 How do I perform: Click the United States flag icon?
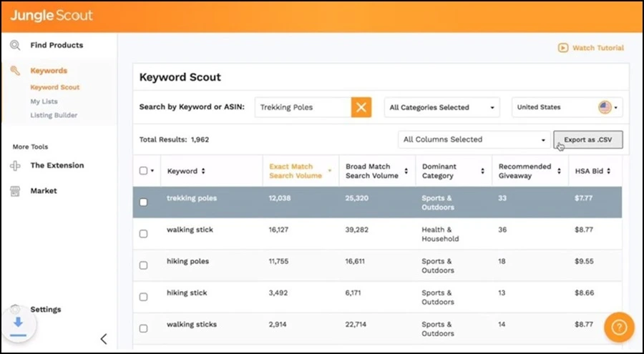point(605,107)
